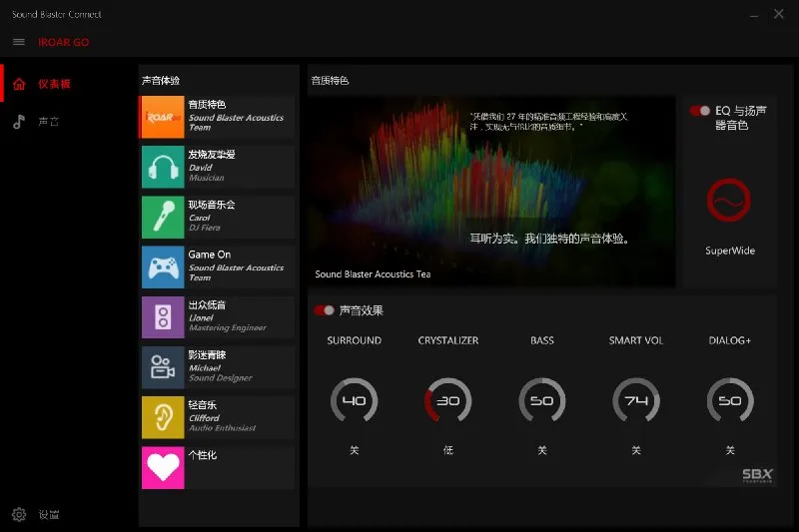Click the CRYSTALIZER dial showing 30

(x=447, y=400)
